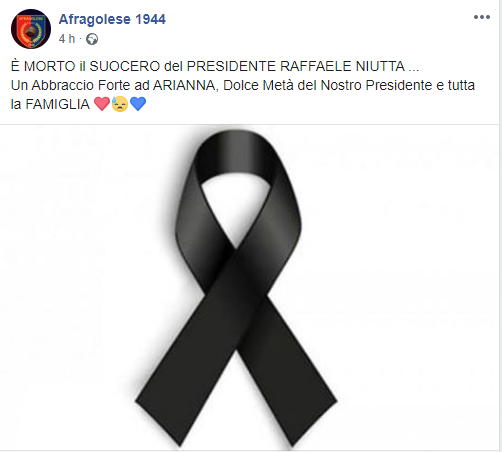
Task: Click the blue heart emoji
Action: pyautogui.click(x=138, y=104)
